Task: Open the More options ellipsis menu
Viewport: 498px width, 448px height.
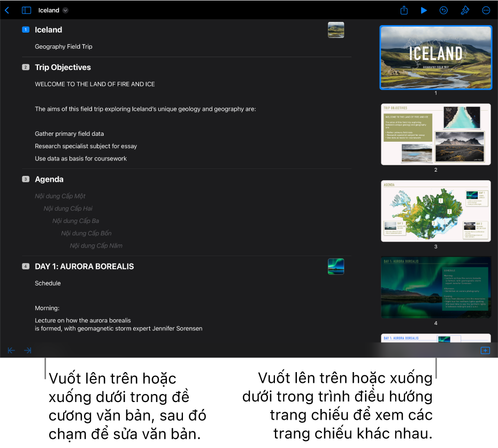Action: (486, 11)
